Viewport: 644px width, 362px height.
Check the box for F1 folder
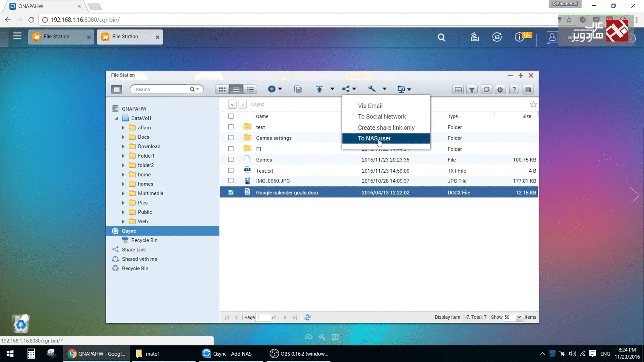[x=231, y=149]
